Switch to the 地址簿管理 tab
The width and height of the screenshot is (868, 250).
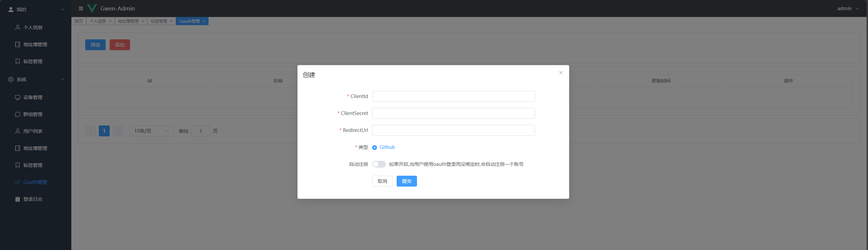[128, 21]
